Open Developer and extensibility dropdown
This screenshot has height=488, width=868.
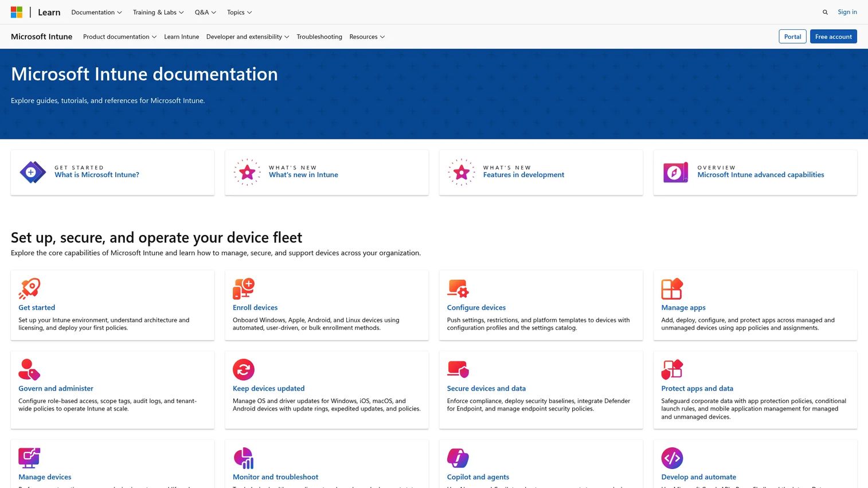click(x=248, y=37)
